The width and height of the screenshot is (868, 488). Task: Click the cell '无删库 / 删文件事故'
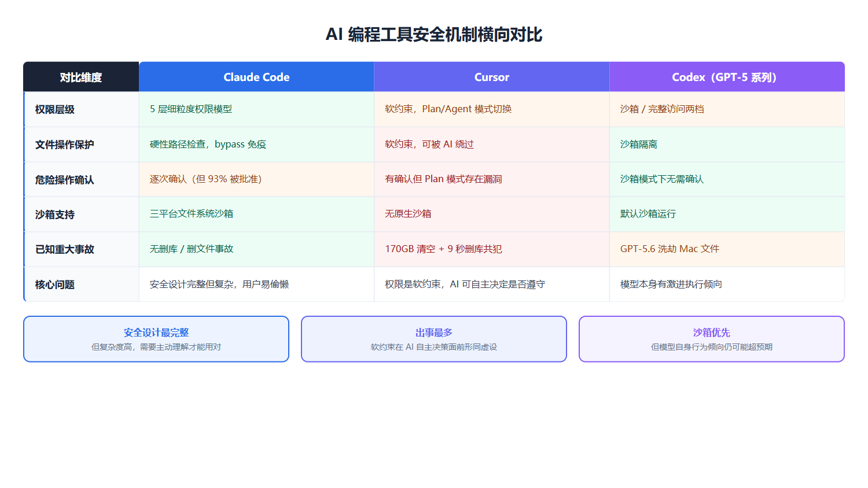point(256,249)
